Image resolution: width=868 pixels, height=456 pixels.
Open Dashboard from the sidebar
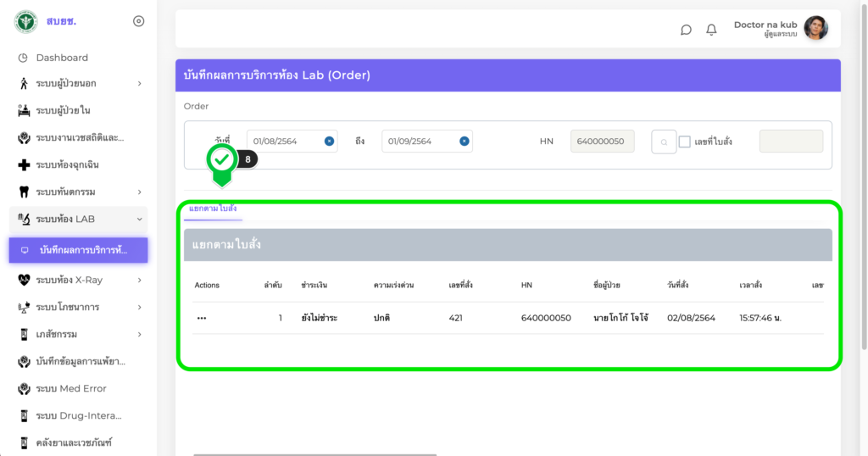point(62,58)
